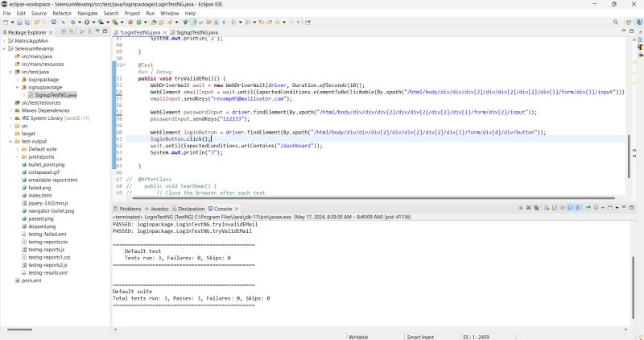
Task: Expand the junitreports folder
Action: [x=18, y=156]
